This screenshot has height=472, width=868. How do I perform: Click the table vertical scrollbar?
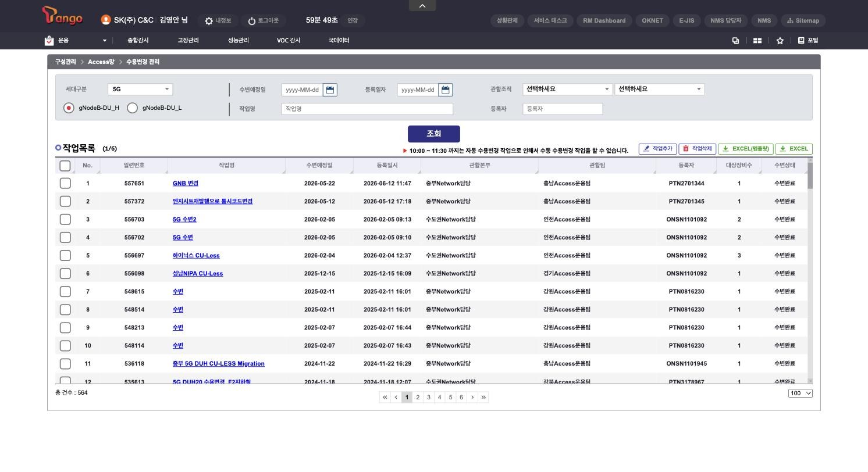coord(810,175)
